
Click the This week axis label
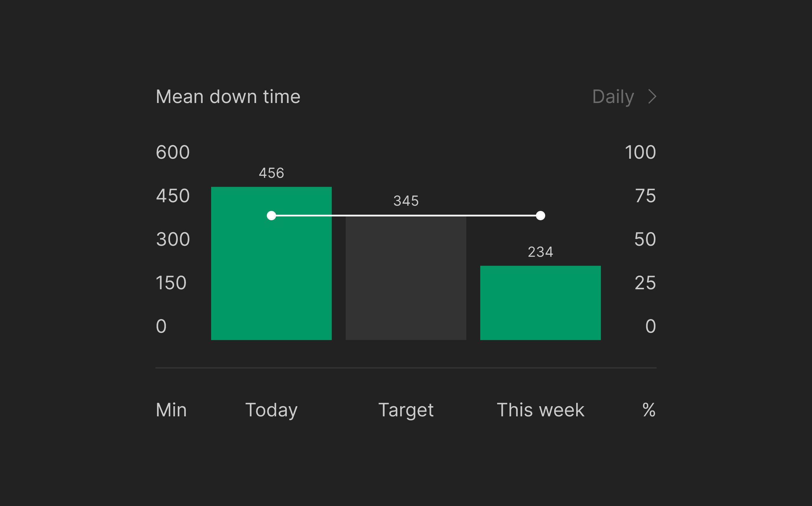click(x=541, y=410)
